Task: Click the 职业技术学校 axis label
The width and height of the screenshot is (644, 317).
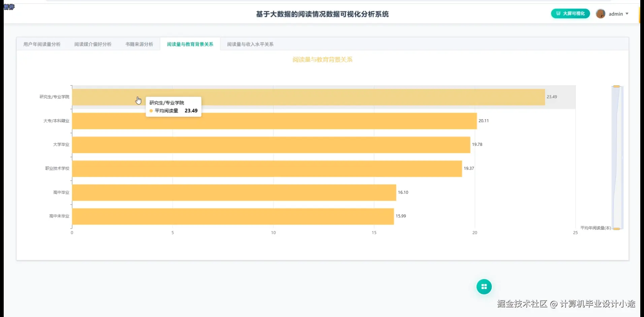Action: (x=58, y=168)
